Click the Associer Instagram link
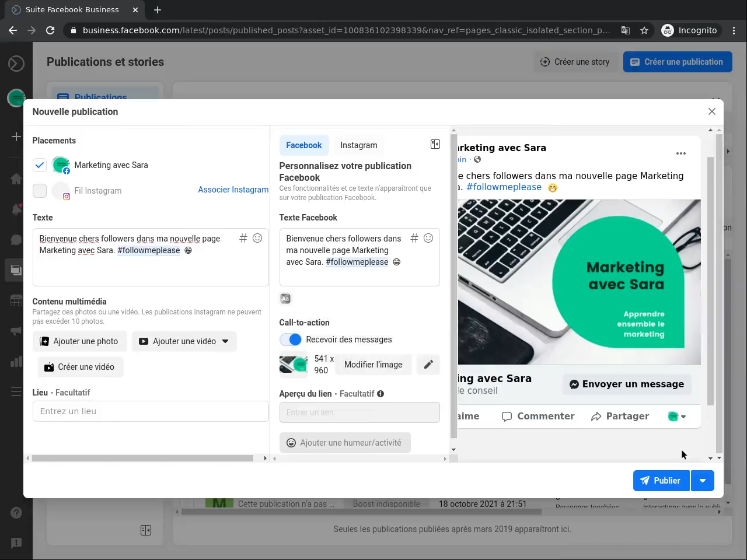Screen dimensions: 747x560 233,190
